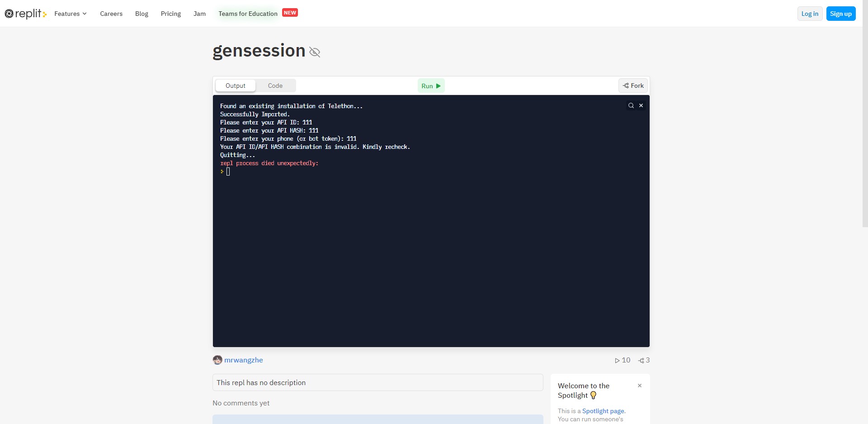The height and width of the screenshot is (424, 868).
Task: Open the Jam menu item
Action: (x=199, y=14)
